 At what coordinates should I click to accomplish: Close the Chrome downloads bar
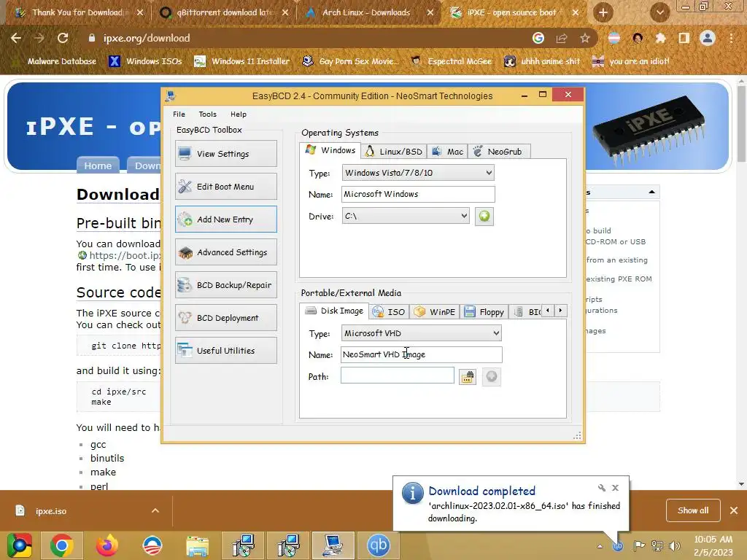(734, 510)
